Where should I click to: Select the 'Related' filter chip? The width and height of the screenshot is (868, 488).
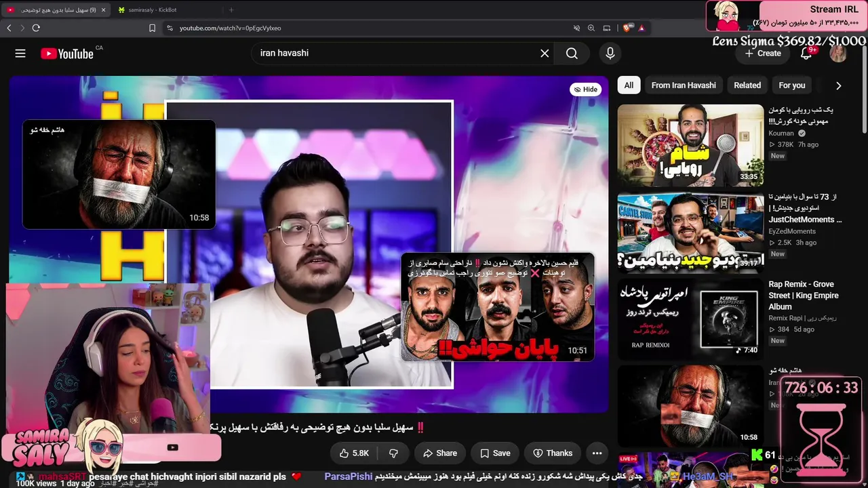pos(747,85)
